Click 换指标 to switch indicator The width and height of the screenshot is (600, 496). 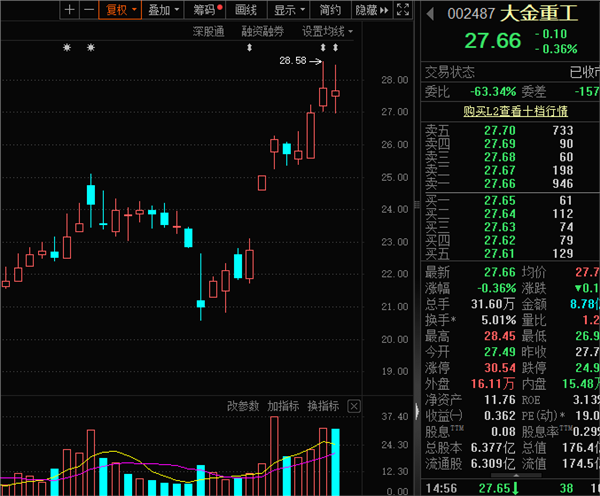click(x=323, y=406)
